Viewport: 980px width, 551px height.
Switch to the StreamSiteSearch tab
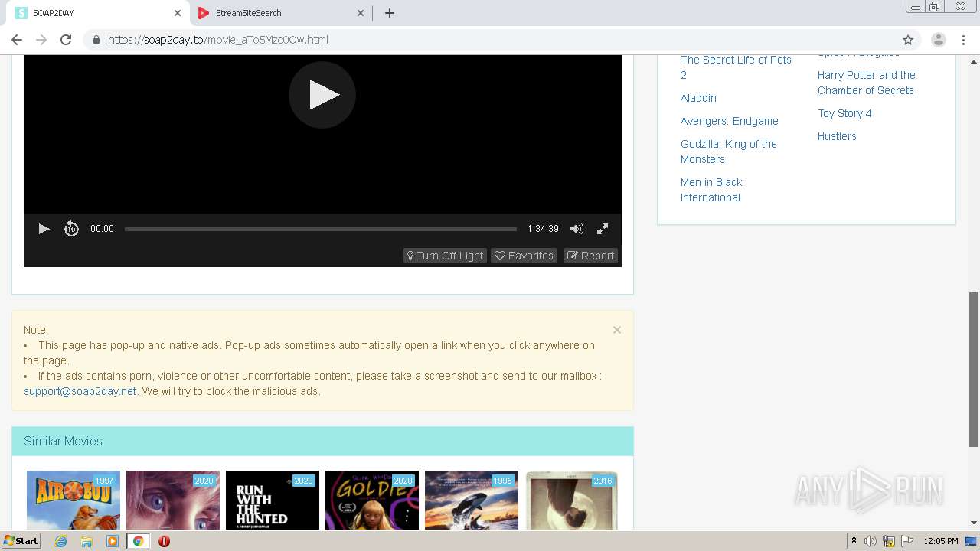[x=281, y=13]
